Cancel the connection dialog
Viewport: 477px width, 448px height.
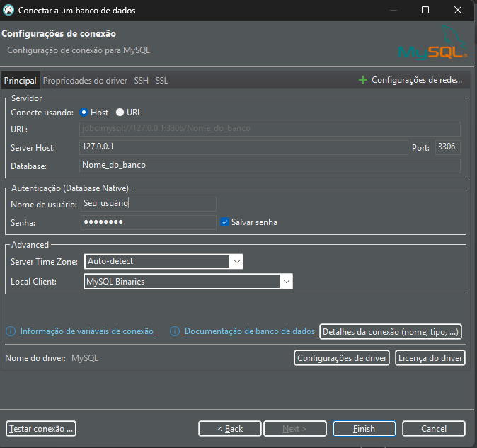click(x=434, y=429)
